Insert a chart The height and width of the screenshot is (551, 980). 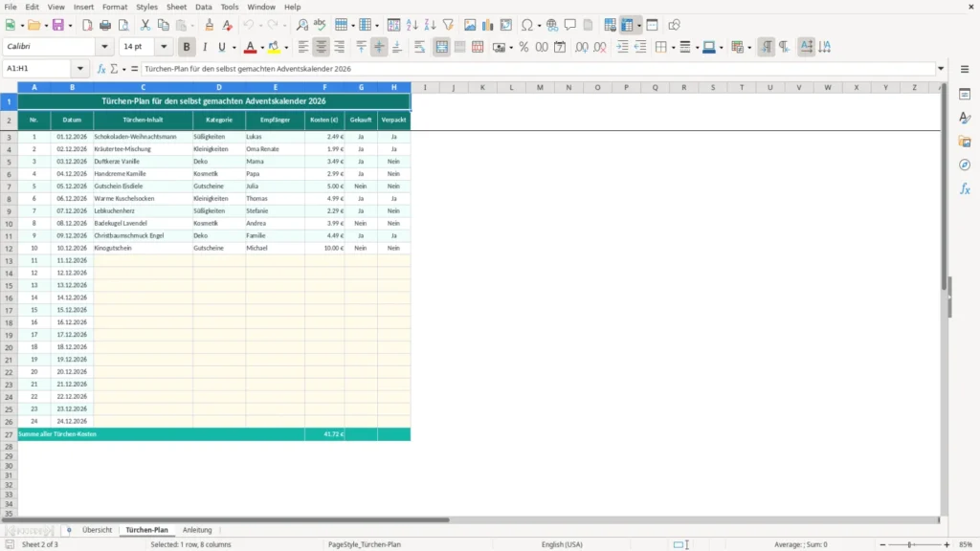tap(487, 25)
